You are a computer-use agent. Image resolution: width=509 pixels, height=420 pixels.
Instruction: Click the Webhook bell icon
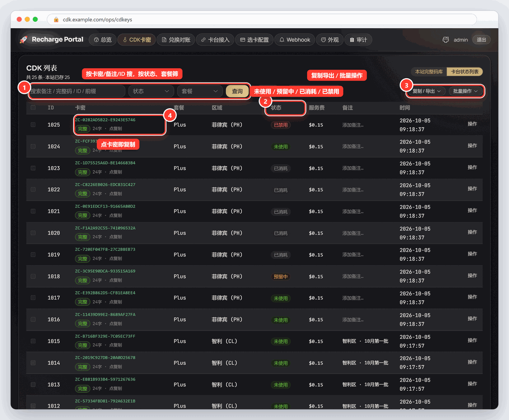tap(282, 40)
